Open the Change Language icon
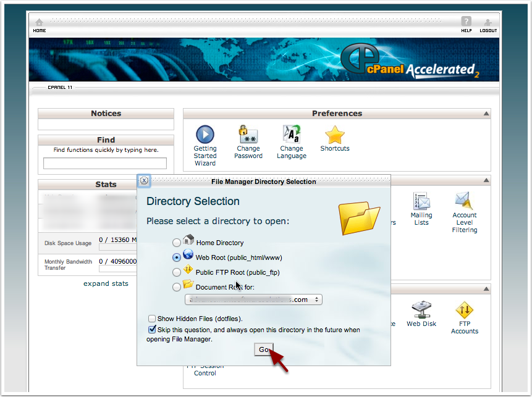The height and width of the screenshot is (397, 532). click(291, 135)
